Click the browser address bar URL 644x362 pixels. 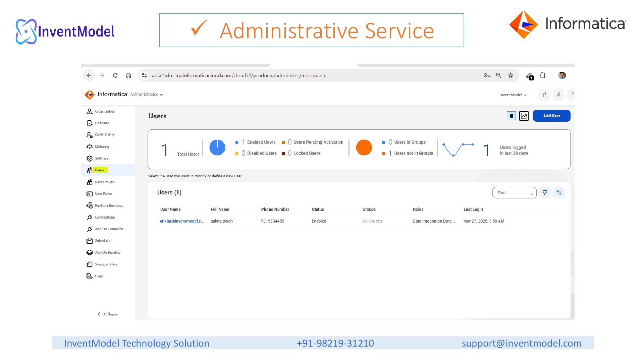(239, 75)
